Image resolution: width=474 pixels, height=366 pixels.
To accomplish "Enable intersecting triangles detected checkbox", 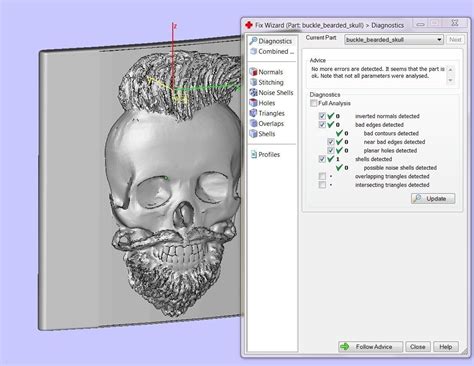I will (x=322, y=185).
